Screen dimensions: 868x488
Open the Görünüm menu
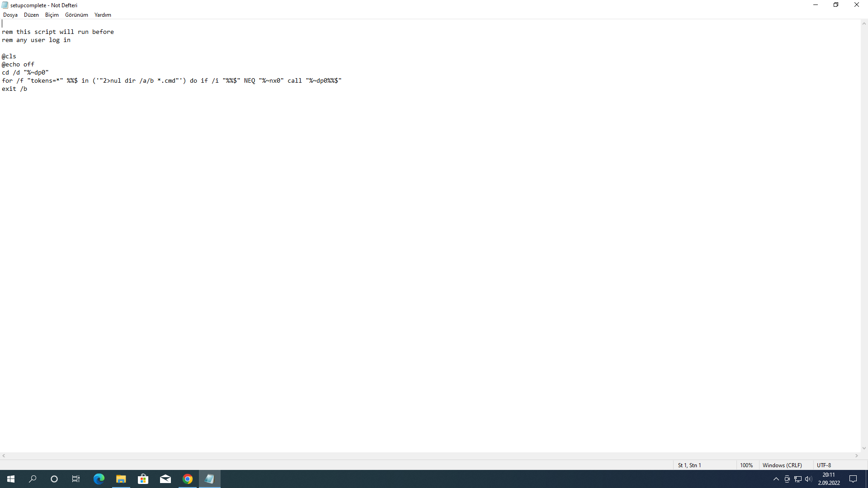76,15
